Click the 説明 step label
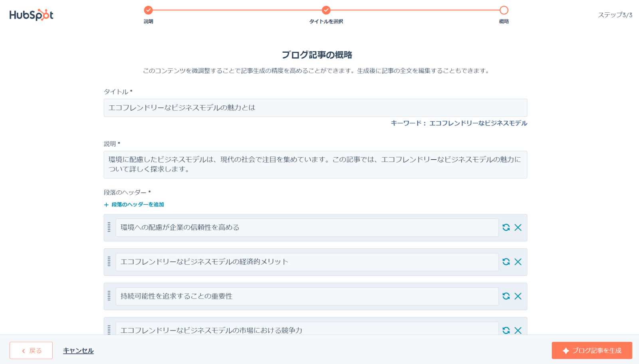The height and width of the screenshot is (364, 639). [149, 22]
